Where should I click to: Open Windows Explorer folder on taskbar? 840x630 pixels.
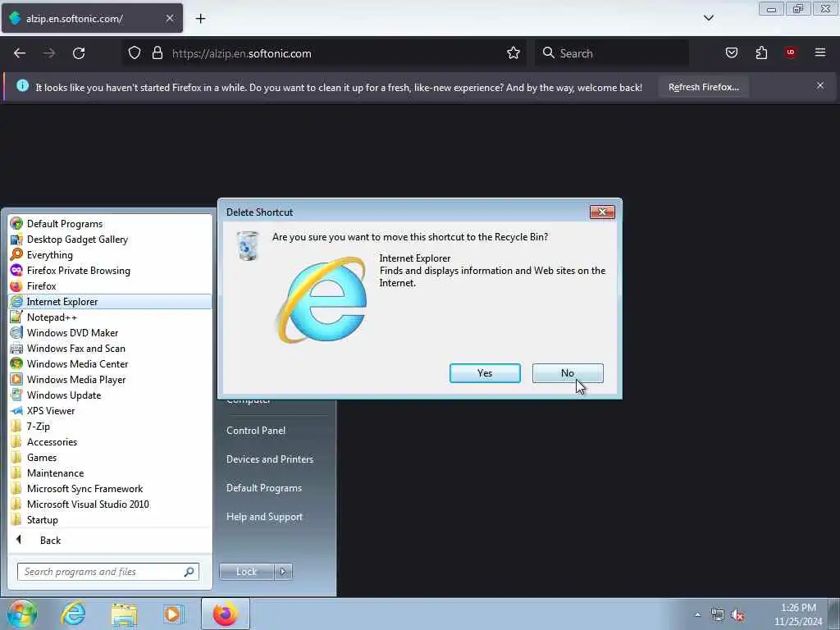[x=125, y=614]
